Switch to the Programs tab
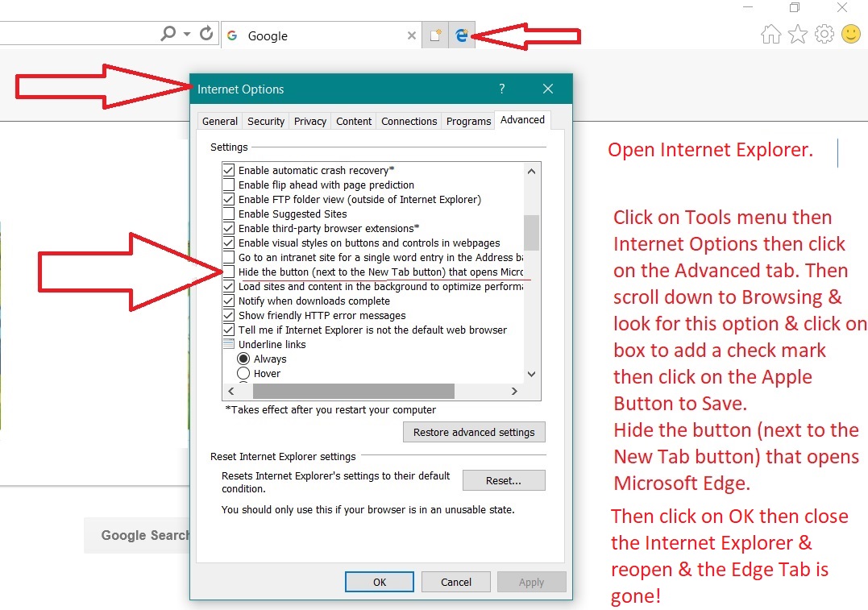 click(468, 121)
